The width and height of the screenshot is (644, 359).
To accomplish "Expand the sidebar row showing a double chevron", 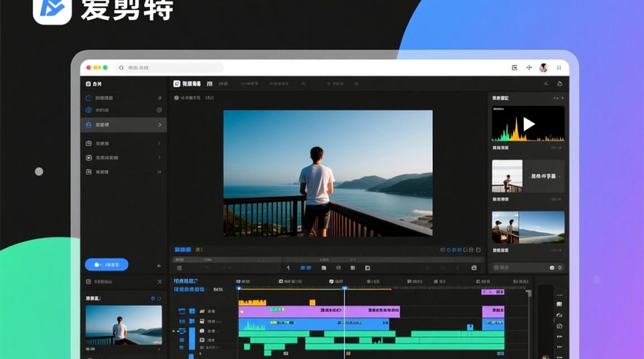I will click(159, 172).
